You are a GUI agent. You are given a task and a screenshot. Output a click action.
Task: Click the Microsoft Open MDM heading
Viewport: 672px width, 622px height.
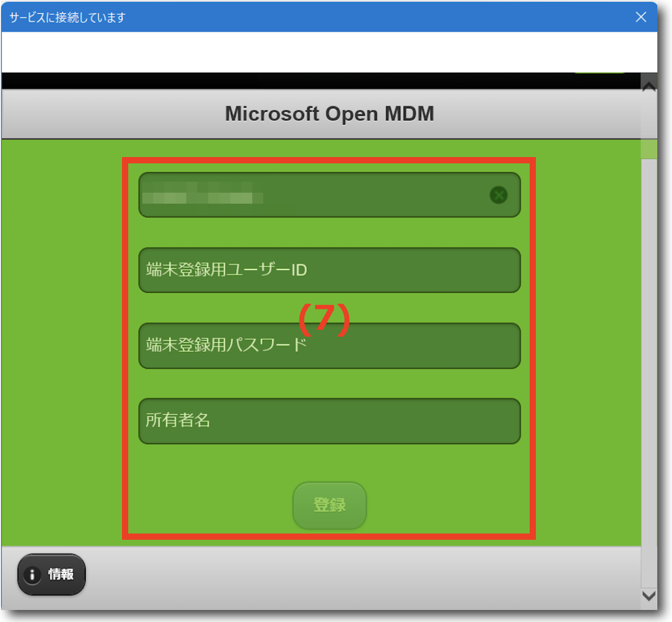pos(329,114)
